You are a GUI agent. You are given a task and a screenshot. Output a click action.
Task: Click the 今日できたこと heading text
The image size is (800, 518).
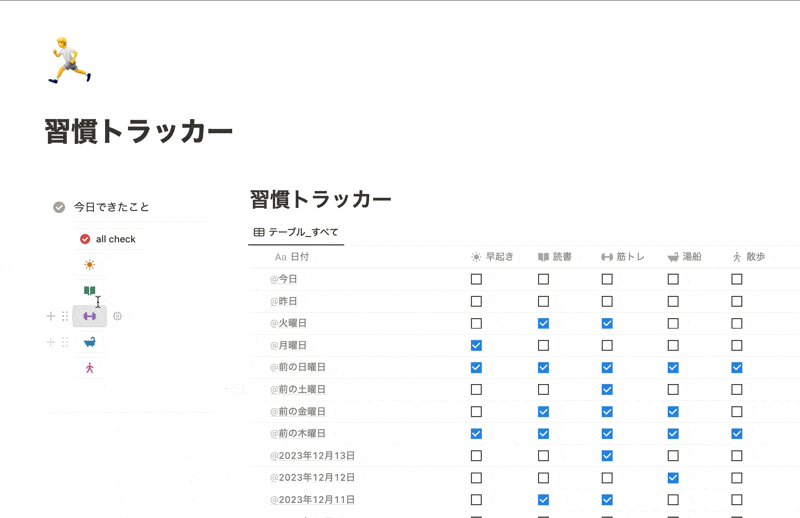(112, 207)
